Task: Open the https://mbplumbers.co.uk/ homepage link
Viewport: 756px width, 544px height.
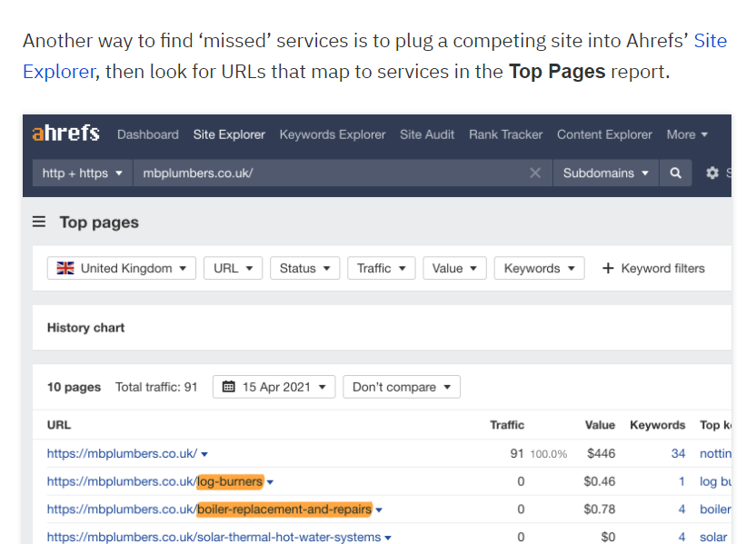Action: [122, 453]
